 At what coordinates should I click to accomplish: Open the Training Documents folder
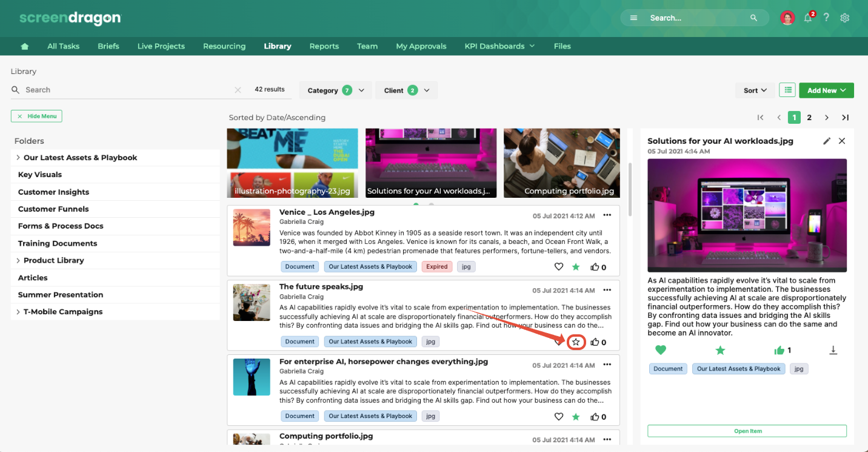pyautogui.click(x=115, y=243)
